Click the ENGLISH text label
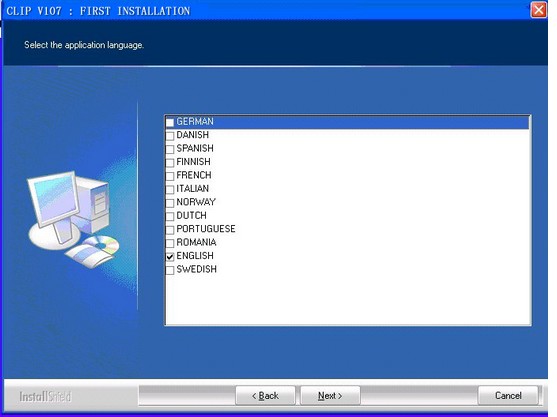557x417 pixels. [195, 256]
